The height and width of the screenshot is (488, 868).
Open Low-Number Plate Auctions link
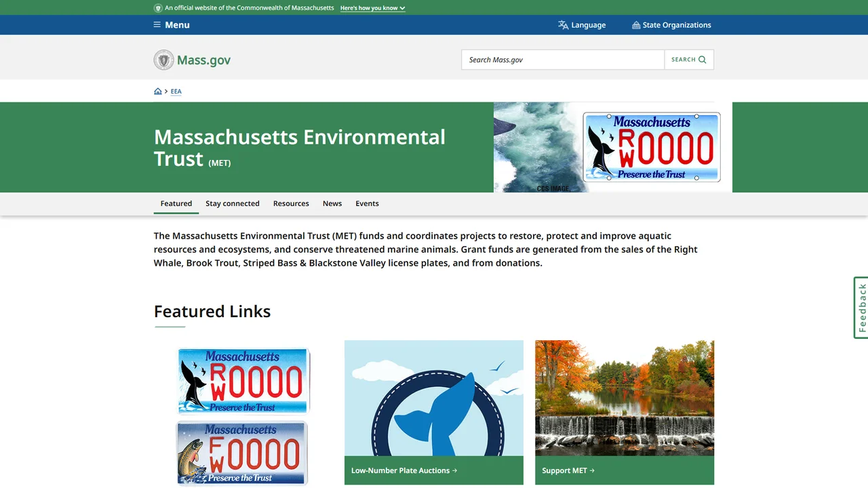(404, 470)
